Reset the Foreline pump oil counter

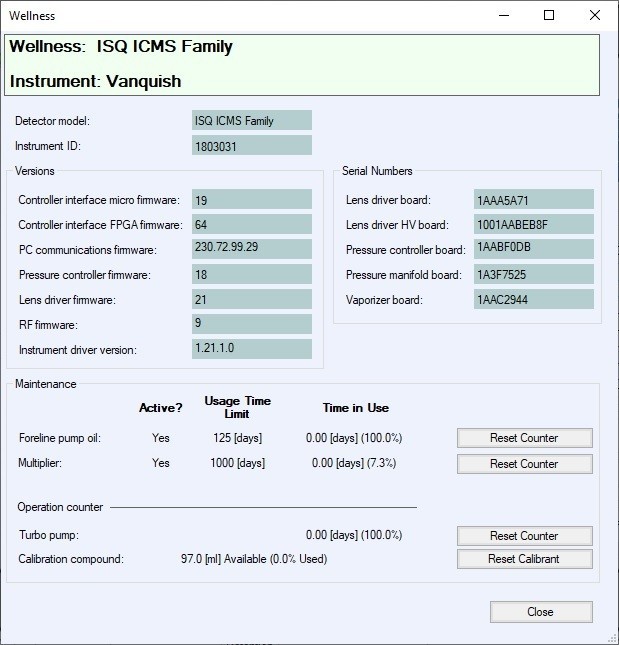tap(524, 438)
